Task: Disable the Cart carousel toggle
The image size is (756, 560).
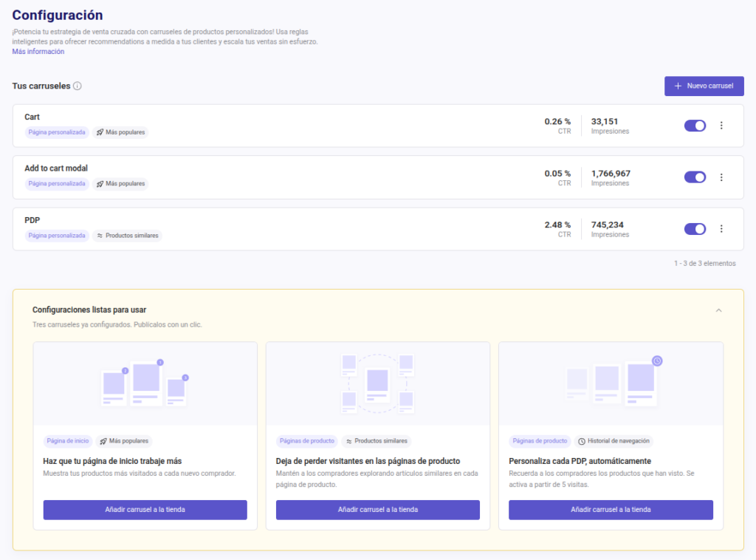Action: coord(695,126)
